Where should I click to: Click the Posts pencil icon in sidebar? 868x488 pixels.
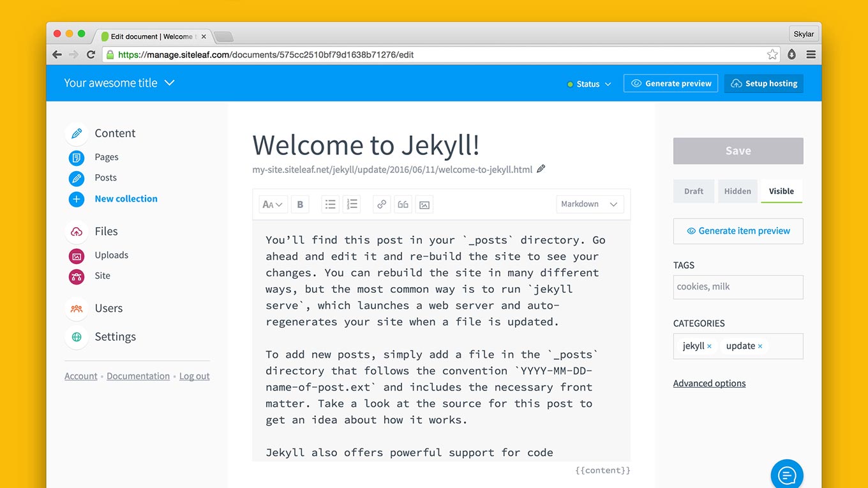[77, 178]
